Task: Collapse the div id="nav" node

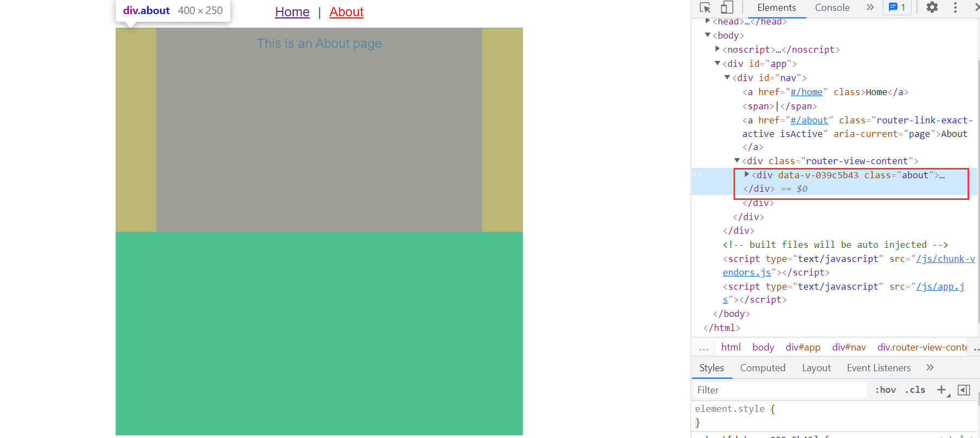Action: (727, 78)
